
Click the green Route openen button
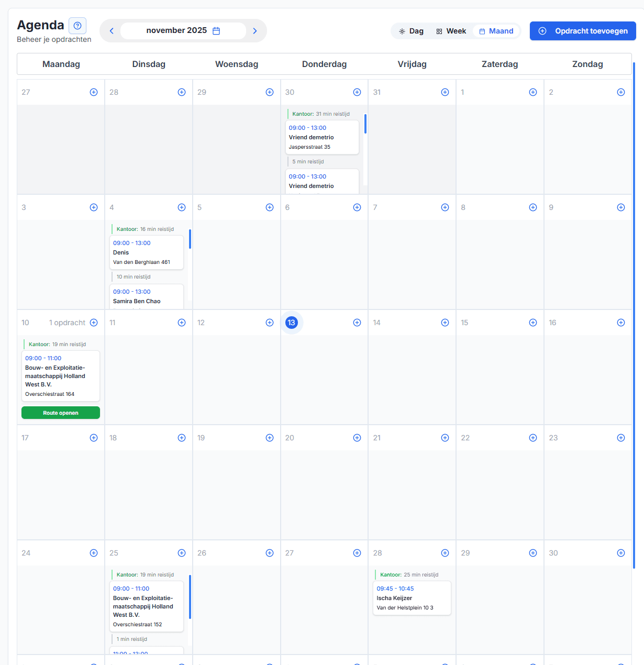tap(61, 413)
